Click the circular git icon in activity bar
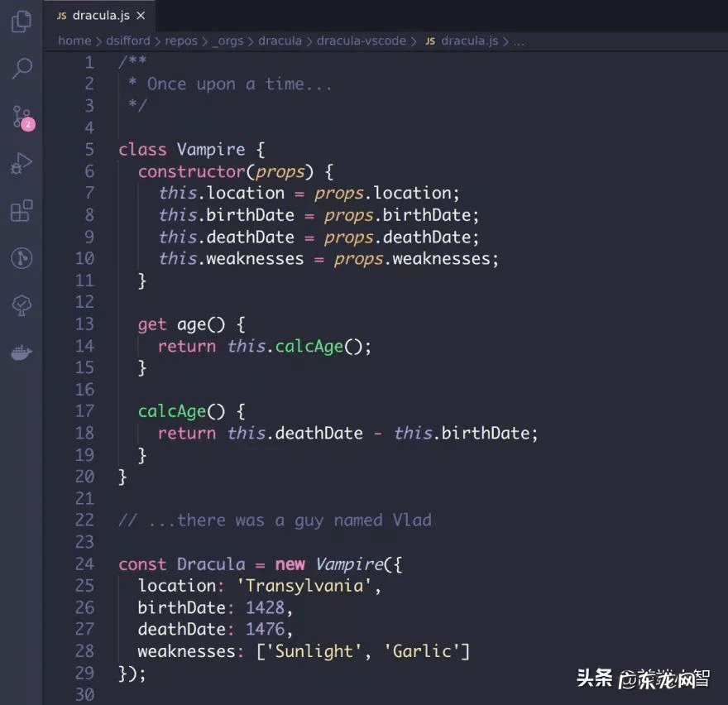Image resolution: width=728 pixels, height=705 pixels. [22, 258]
